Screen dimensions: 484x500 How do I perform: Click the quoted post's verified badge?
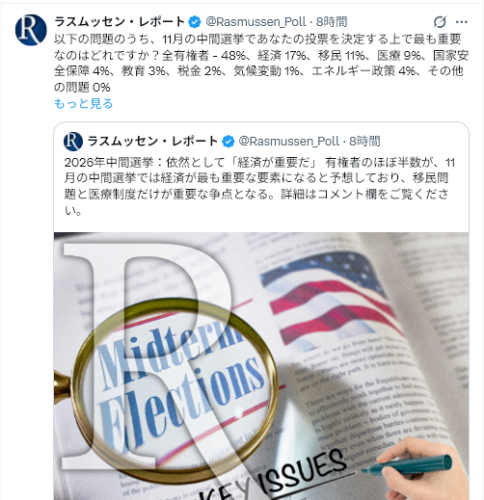tap(228, 141)
